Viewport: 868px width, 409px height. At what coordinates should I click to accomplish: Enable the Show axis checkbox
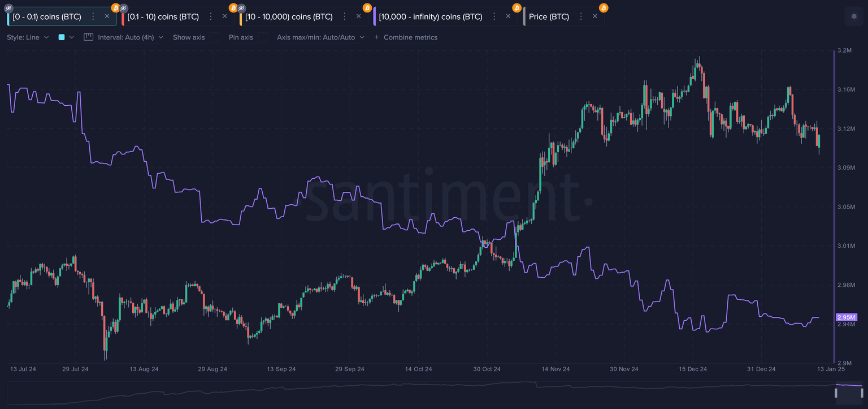click(214, 37)
